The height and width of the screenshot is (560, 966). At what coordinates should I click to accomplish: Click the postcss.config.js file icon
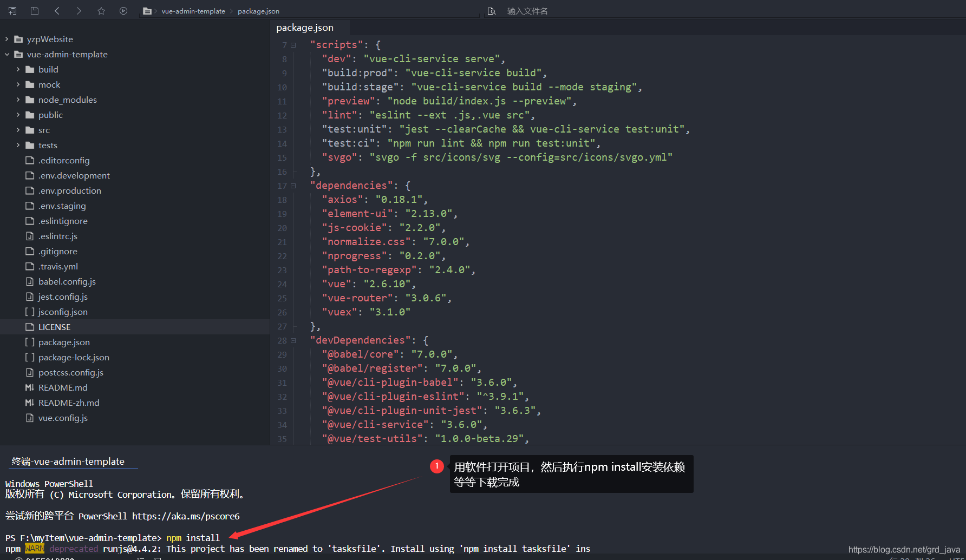[30, 372]
